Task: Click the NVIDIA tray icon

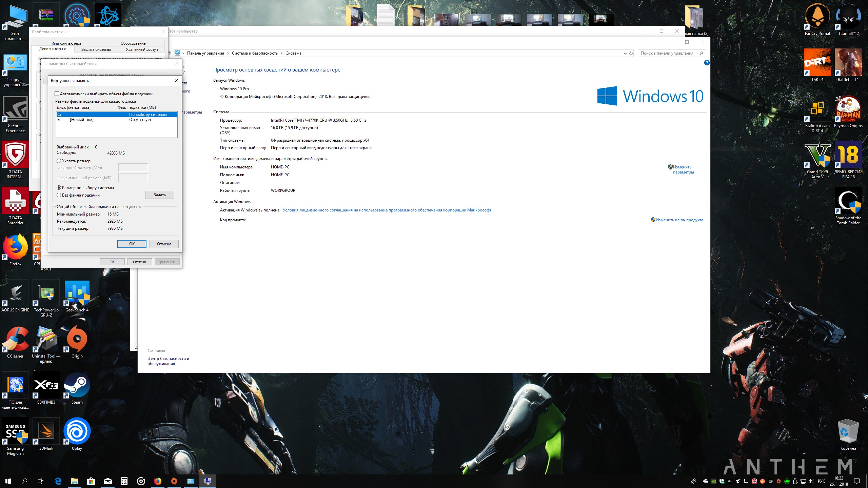Action: click(x=714, y=481)
